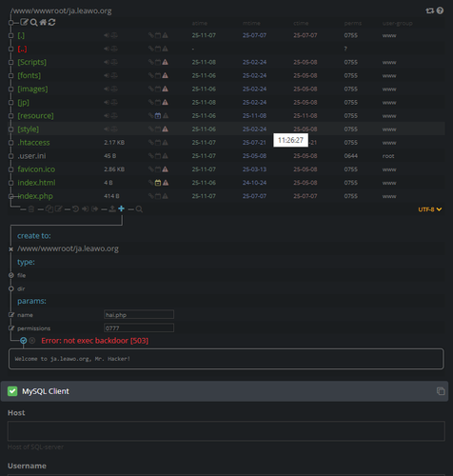Click the link icon in the fonts row
Viewport: 453px width, 476px height.
[151, 75]
